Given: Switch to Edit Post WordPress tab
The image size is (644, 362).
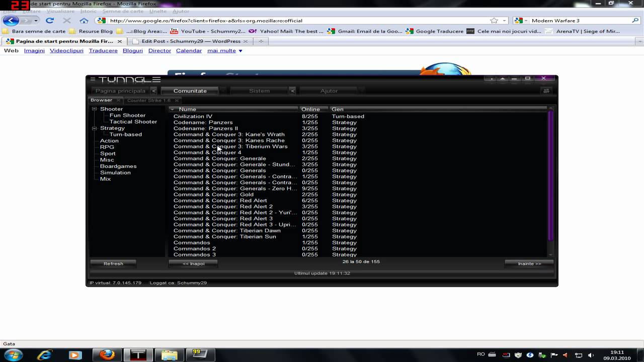Looking at the screenshot, I should coord(191,41).
